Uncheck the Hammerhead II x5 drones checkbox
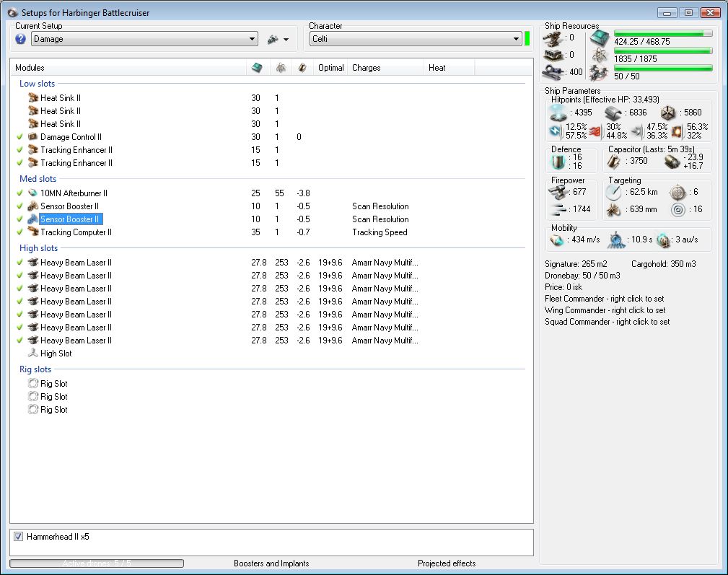Viewport: 728px width, 575px height. 18,537
